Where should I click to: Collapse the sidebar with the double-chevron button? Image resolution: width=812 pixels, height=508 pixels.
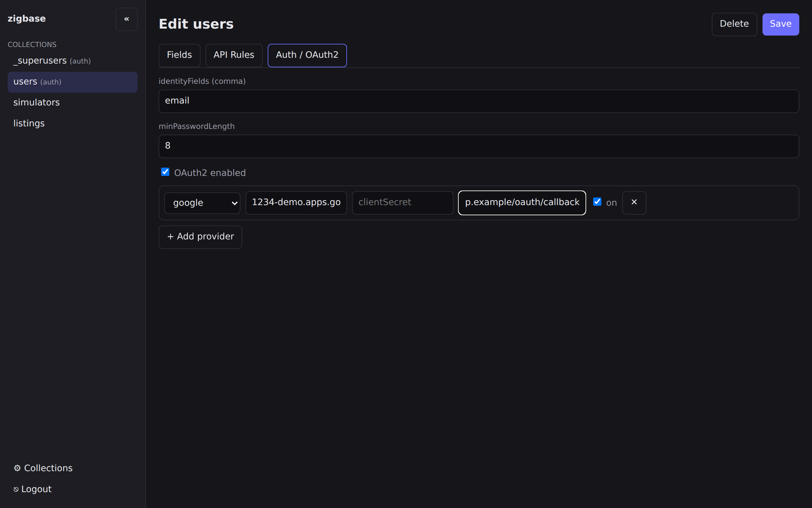coord(126,19)
